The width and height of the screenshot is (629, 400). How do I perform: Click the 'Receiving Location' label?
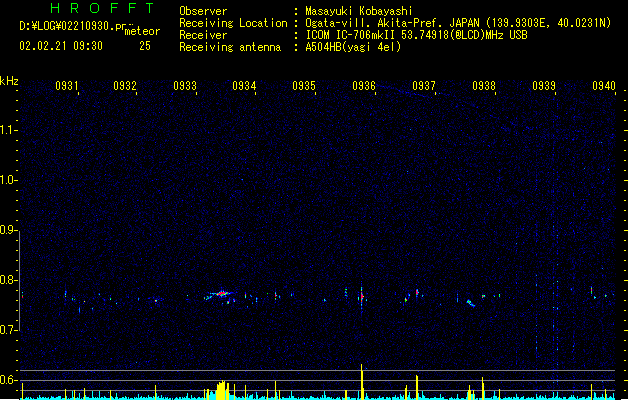[233, 23]
